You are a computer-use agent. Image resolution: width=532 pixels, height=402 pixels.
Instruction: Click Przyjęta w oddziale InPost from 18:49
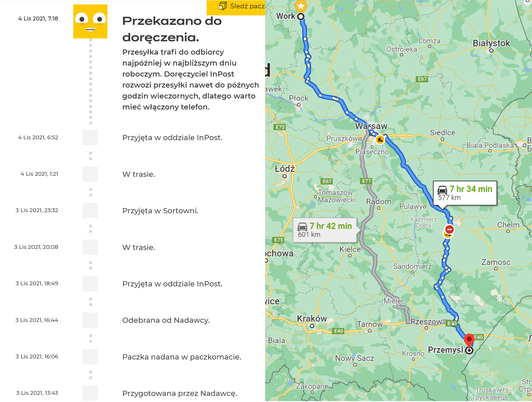click(x=173, y=284)
